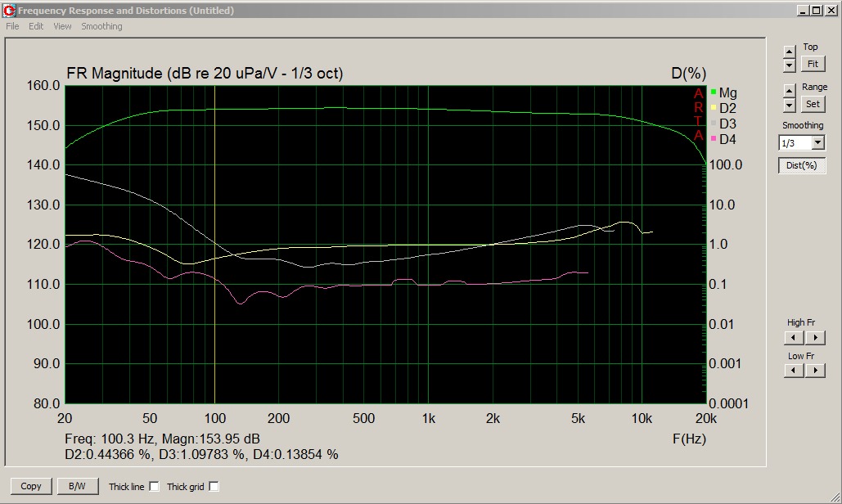Click the Set range button

coord(813,104)
